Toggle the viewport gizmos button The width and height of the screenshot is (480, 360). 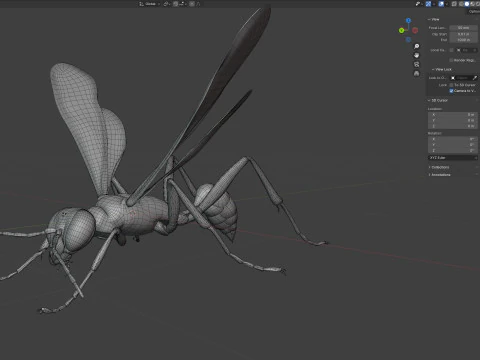click(x=428, y=4)
